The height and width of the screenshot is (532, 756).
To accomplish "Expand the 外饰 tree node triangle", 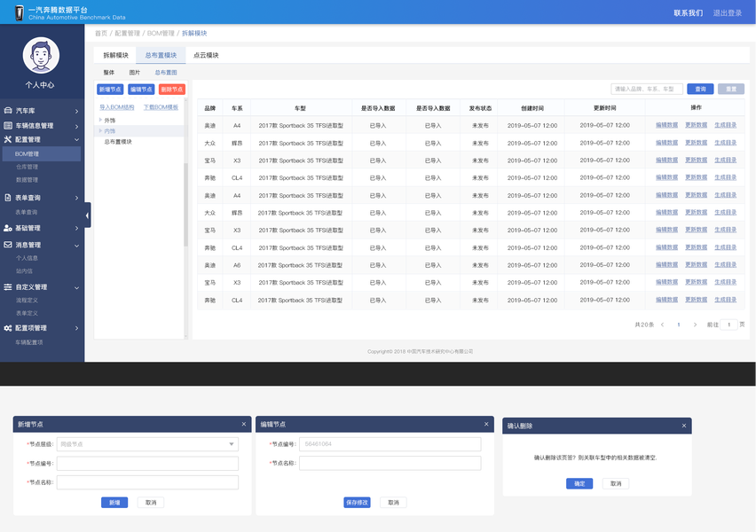I will pos(100,120).
